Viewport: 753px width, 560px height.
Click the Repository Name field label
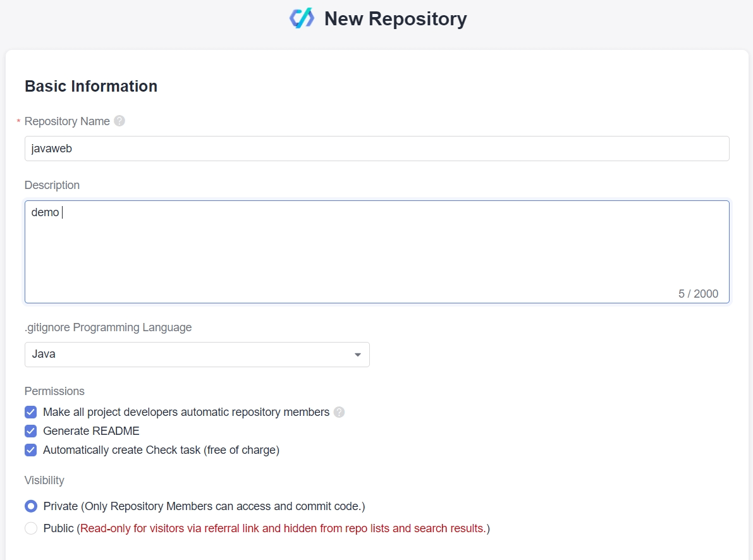[67, 121]
